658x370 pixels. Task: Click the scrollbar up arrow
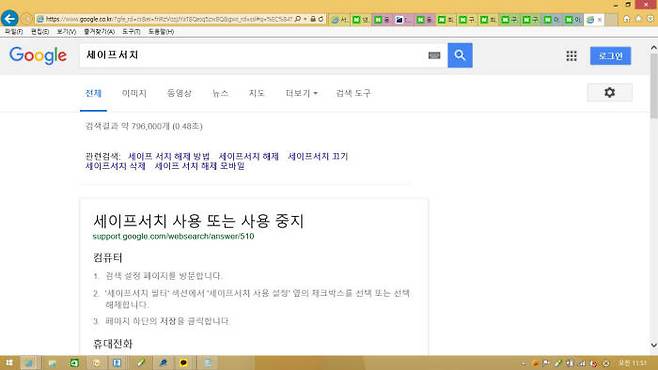[x=654, y=48]
